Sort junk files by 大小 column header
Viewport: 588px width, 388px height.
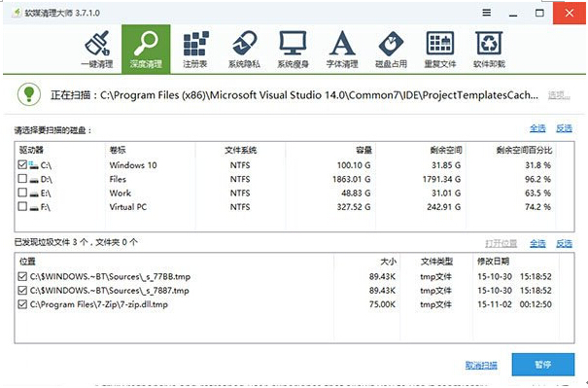pyautogui.click(x=388, y=262)
